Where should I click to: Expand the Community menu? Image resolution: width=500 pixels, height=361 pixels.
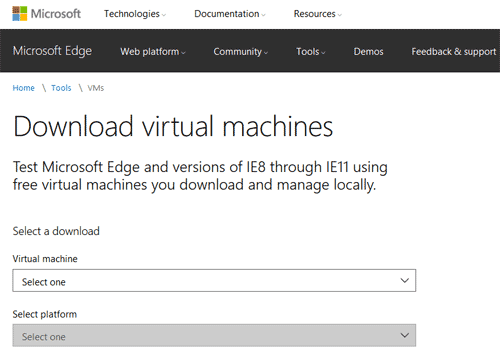point(241,52)
